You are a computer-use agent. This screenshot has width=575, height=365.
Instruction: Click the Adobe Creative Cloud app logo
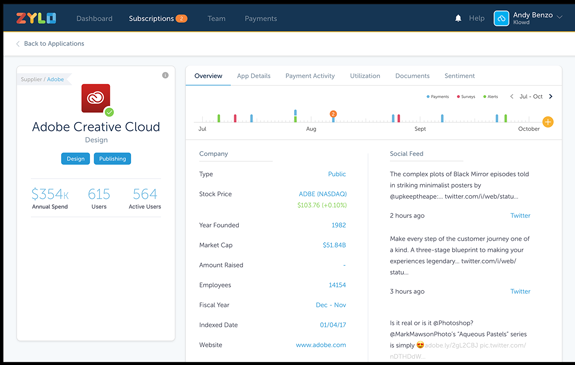coord(96,98)
